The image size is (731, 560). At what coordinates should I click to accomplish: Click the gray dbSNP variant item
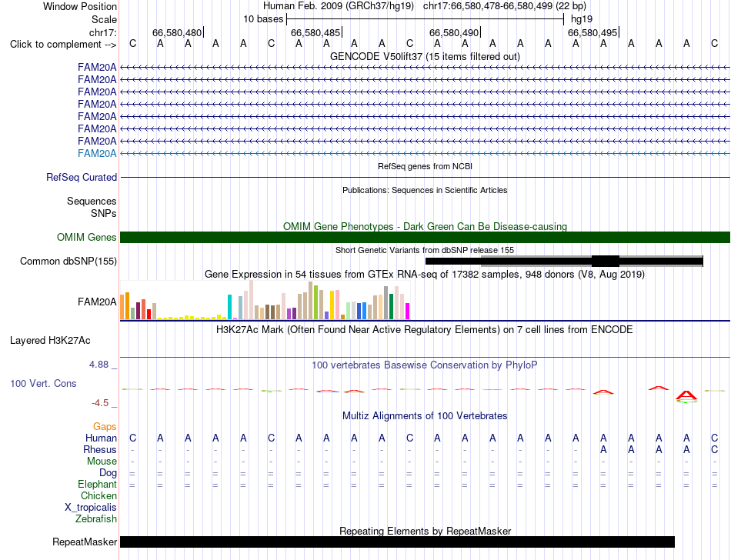tap(592, 261)
